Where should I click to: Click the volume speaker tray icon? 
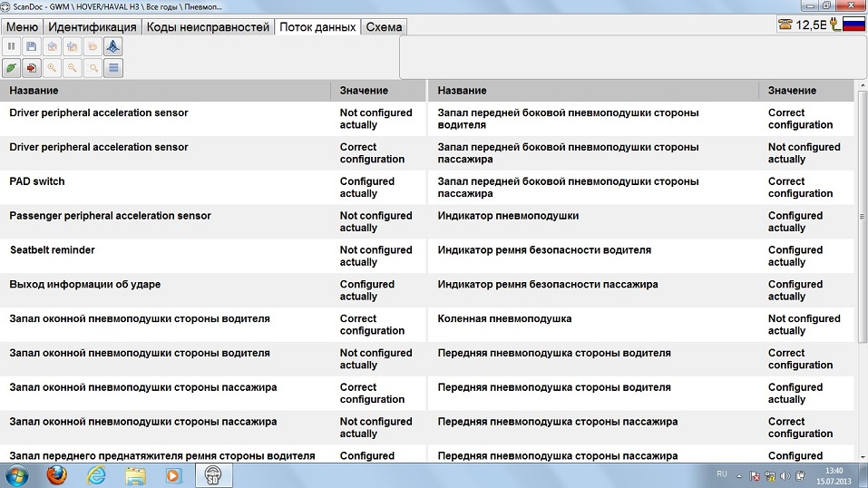point(785,476)
